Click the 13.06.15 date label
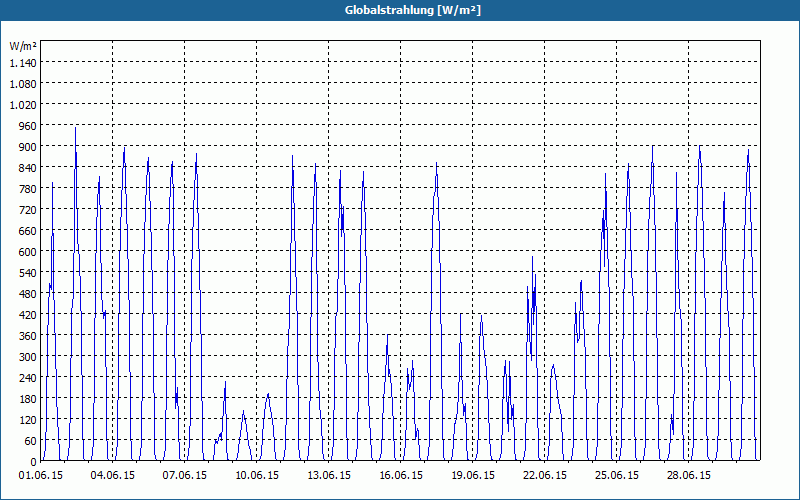800x500 pixels. tap(329, 476)
